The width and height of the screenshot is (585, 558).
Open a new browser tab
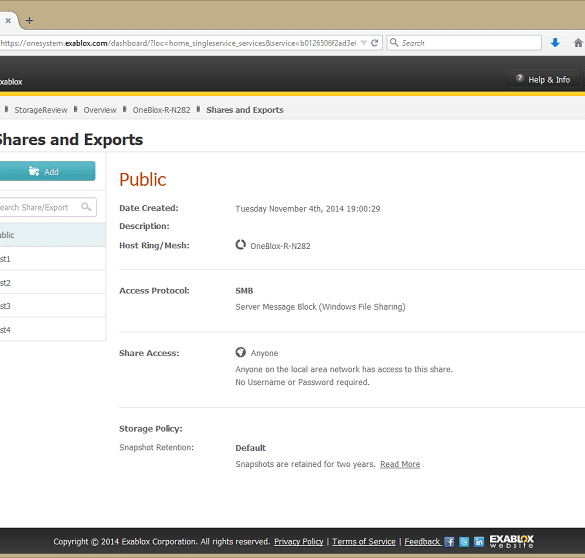(29, 21)
